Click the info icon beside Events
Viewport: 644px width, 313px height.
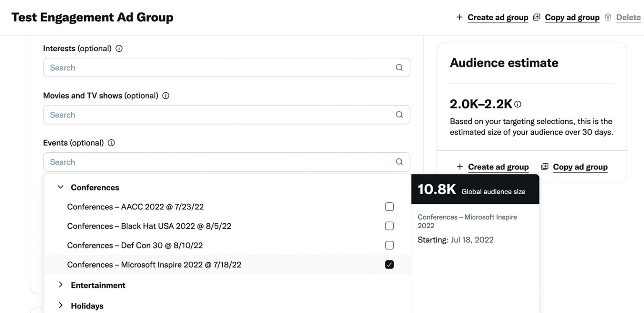point(111,143)
